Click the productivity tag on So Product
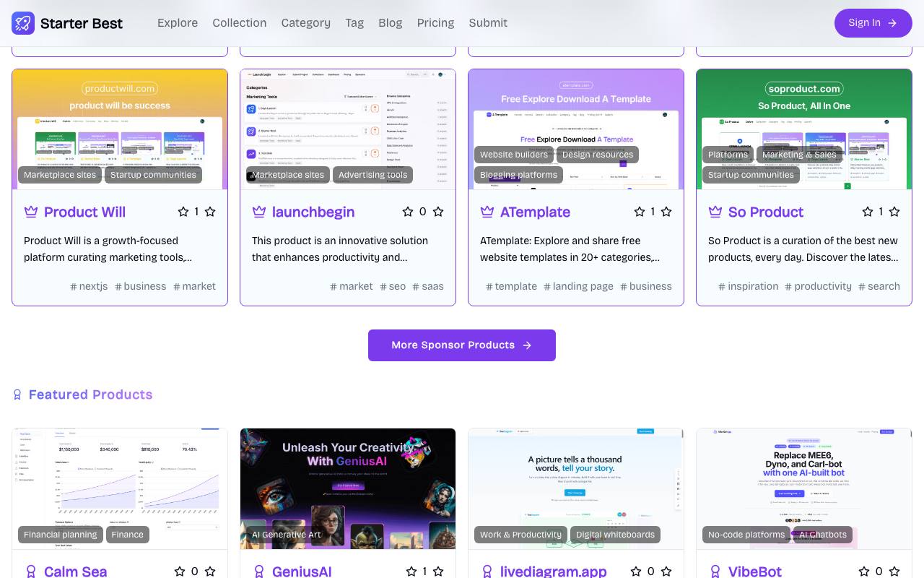Screen dimensions: 924x578 pyautogui.click(x=818, y=286)
